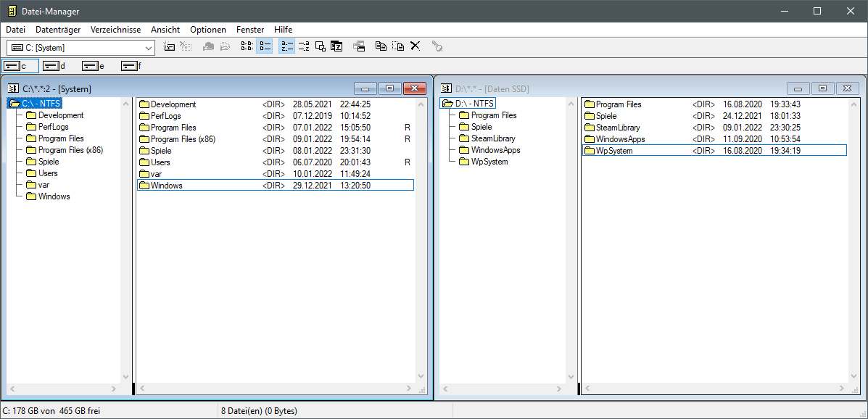Open the Fenster menu

click(x=250, y=30)
